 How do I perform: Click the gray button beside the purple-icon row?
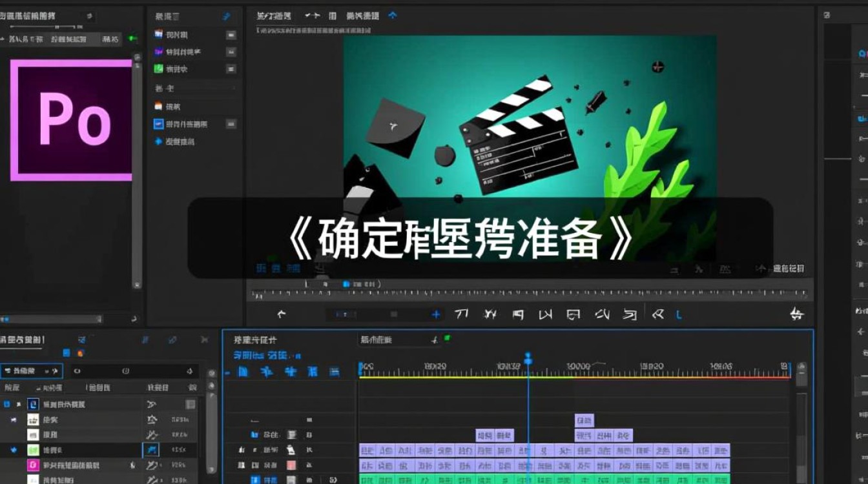click(x=231, y=52)
